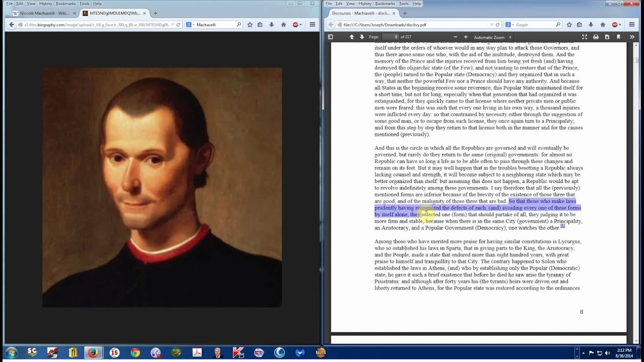This screenshot has height=362, width=644.
Task: Open hamburger menu in left Firefox window
Action: tap(312, 25)
